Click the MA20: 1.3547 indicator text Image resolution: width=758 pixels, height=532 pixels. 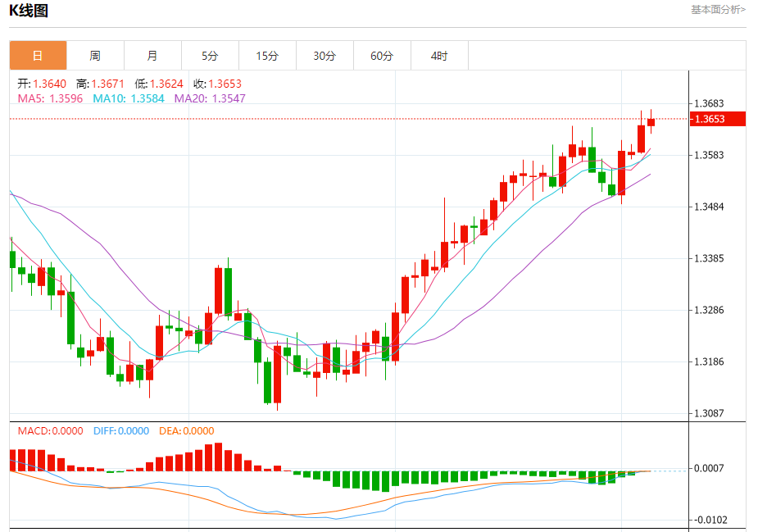click(210, 98)
